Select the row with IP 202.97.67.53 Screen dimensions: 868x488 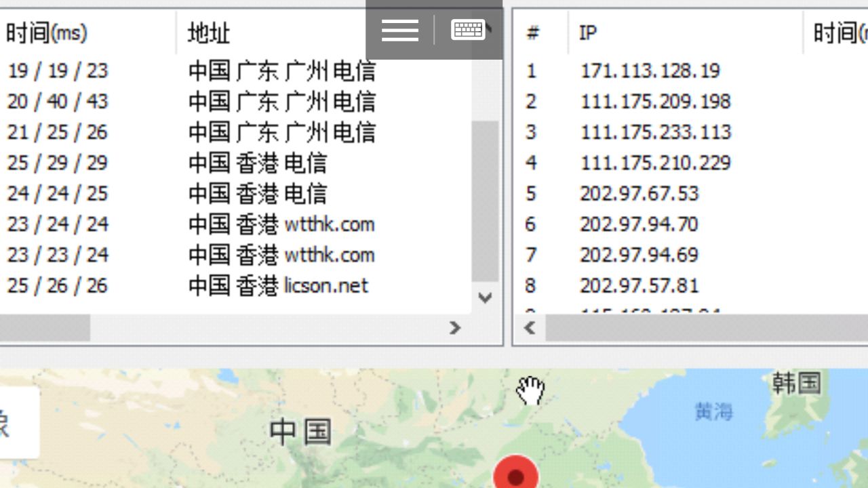[639, 193]
